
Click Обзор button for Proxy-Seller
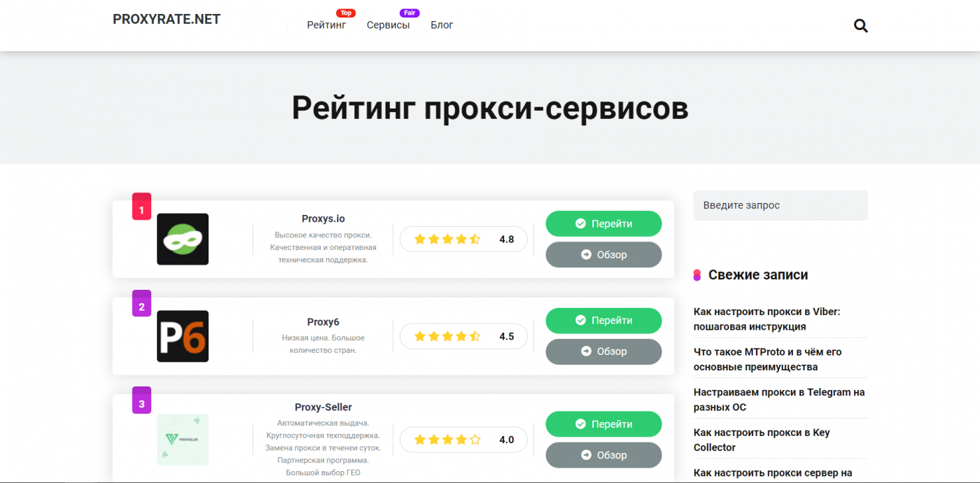[x=603, y=455]
